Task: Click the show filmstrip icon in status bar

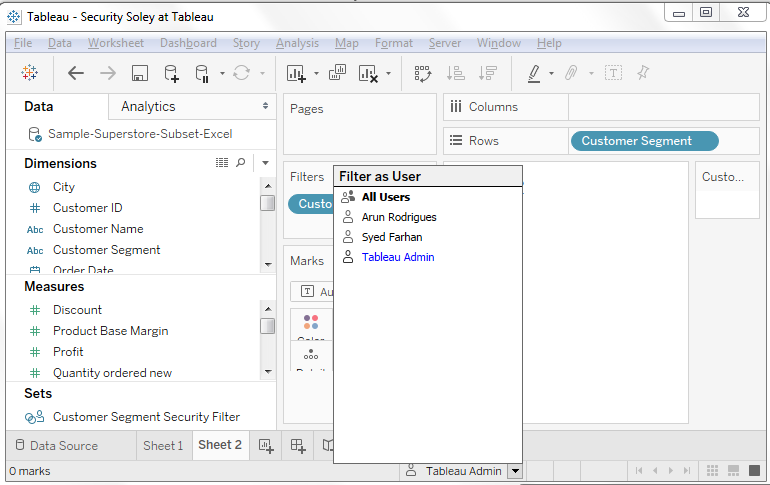Action: (x=733, y=470)
